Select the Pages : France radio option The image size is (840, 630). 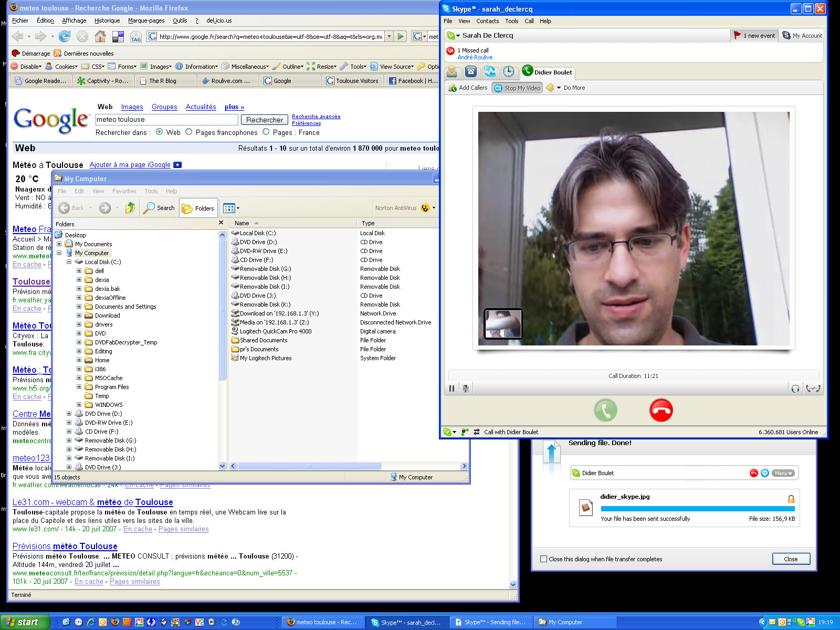[x=266, y=132]
